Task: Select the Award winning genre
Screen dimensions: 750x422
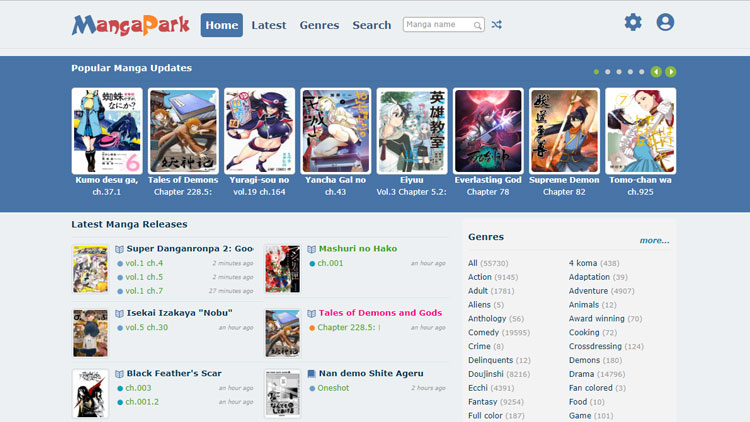Action: [x=596, y=319]
